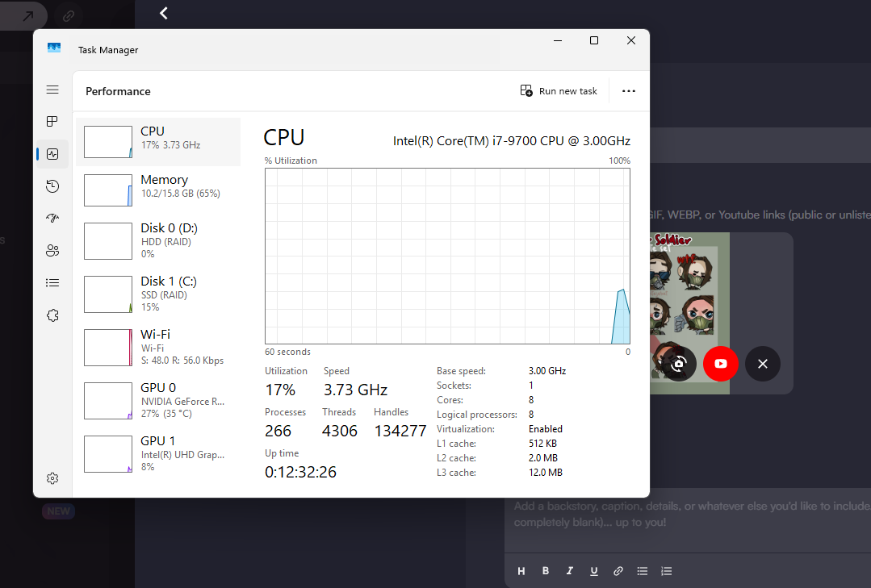Click the 17% utilization value
Viewport: 871px width, 588px height.
click(280, 390)
